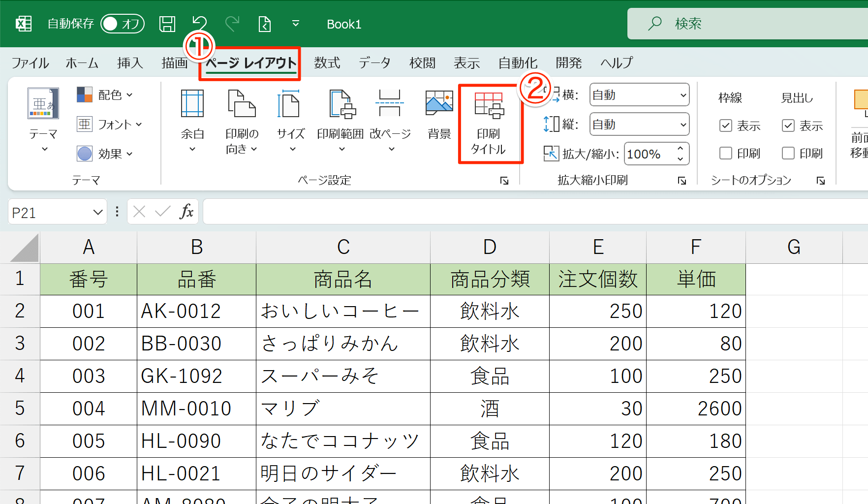Switch to the ファイル tab

(x=30, y=63)
